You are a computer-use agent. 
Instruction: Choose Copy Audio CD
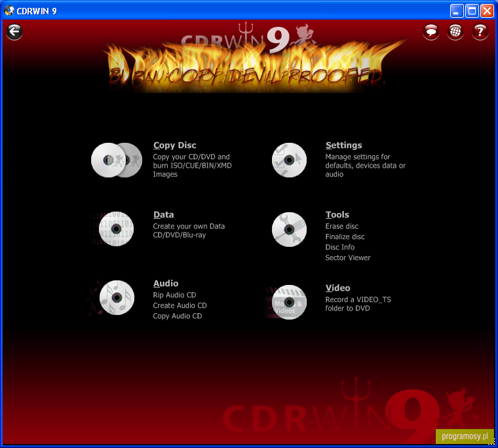(177, 316)
